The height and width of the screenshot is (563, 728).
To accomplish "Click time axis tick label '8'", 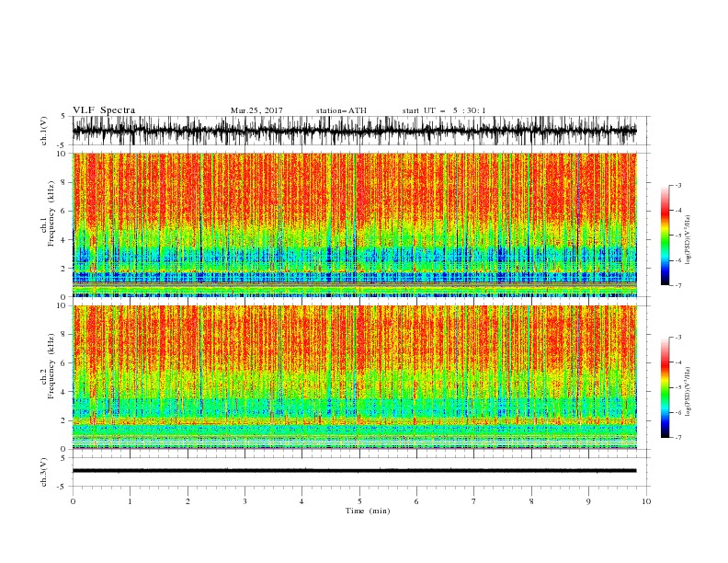I will coord(531,501).
